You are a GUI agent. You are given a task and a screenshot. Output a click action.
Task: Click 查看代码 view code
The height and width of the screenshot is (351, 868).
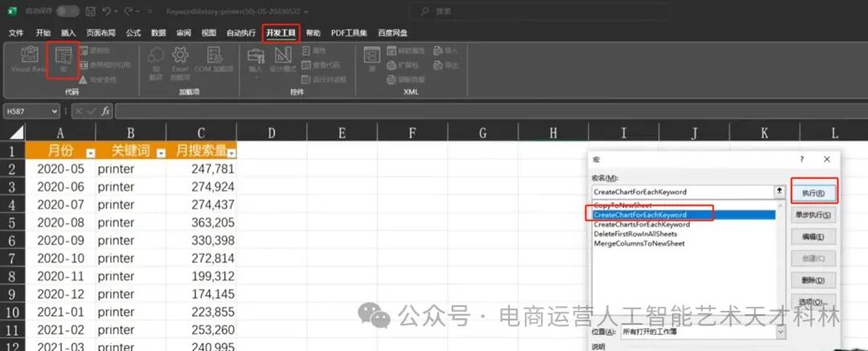point(321,65)
